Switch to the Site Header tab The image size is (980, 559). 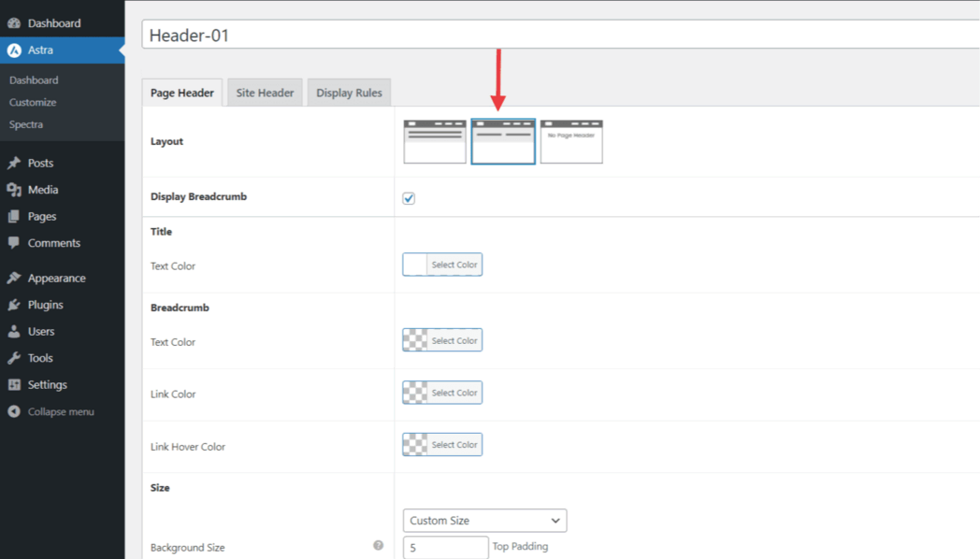point(265,93)
